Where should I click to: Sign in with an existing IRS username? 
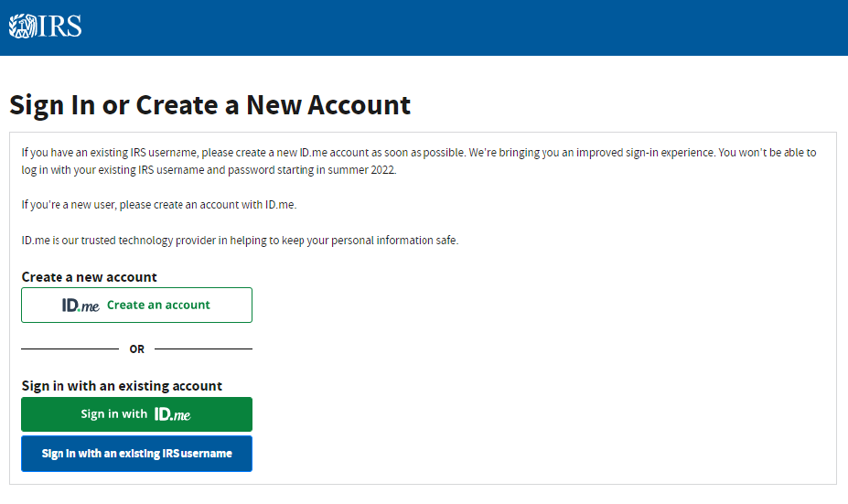point(136,454)
